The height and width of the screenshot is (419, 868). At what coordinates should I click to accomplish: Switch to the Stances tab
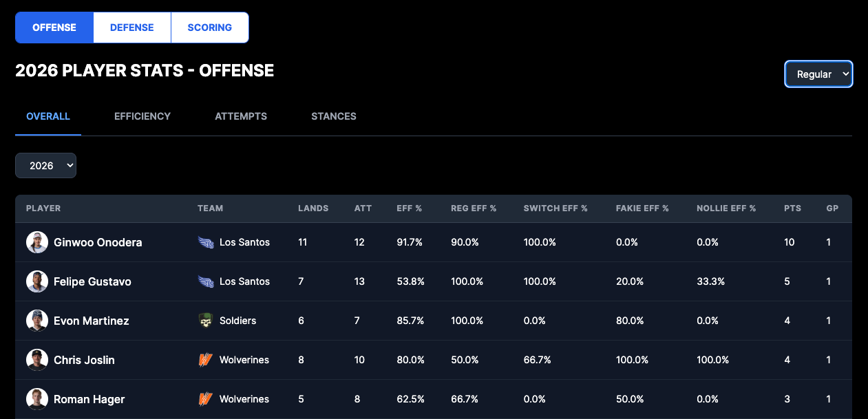[334, 116]
